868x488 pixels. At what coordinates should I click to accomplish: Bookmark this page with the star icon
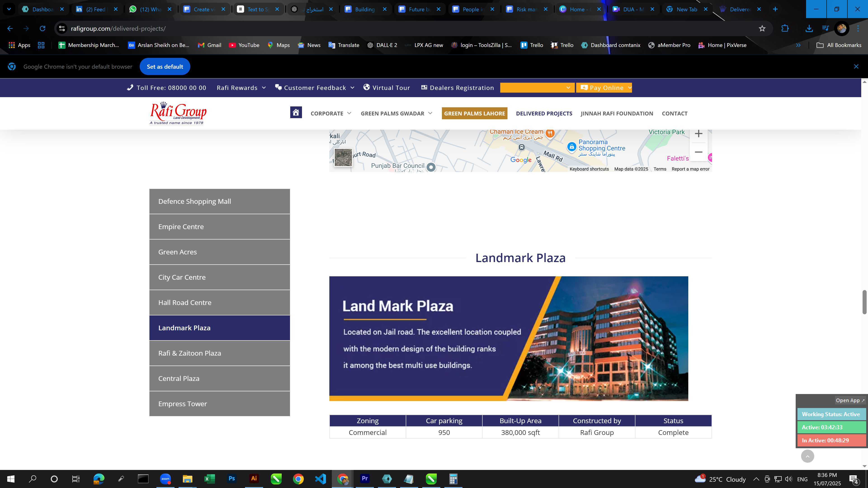(x=762, y=29)
